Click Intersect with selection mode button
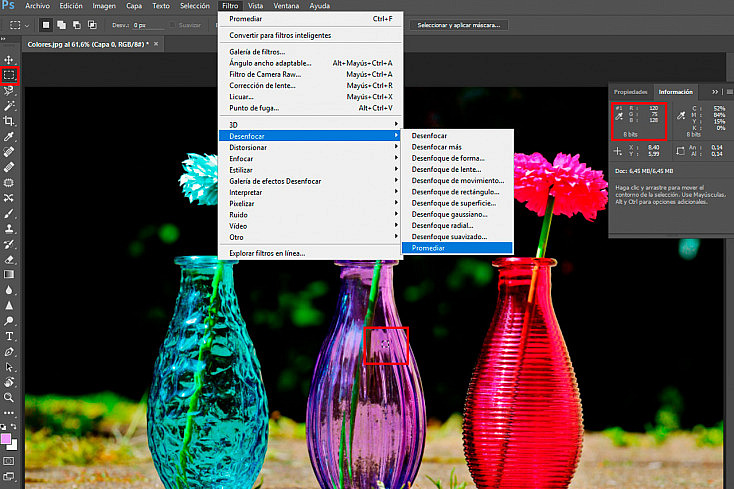Screen dimensions: 734x489 [x=92, y=25]
